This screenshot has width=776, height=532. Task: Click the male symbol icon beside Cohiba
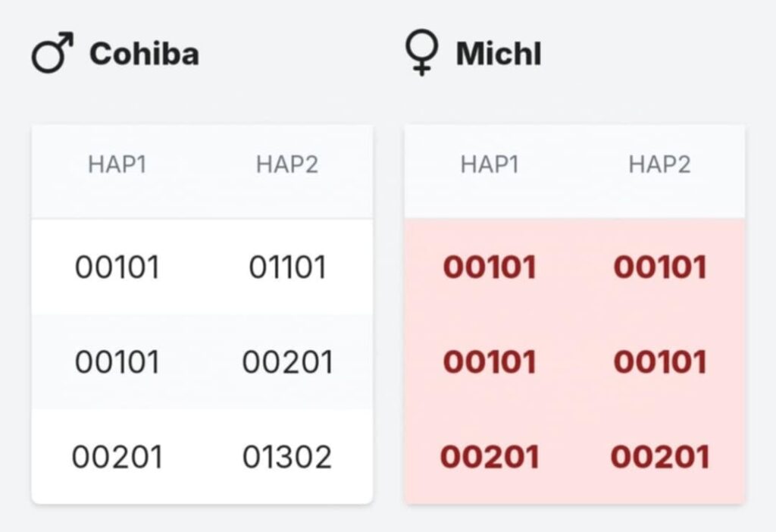tap(52, 53)
